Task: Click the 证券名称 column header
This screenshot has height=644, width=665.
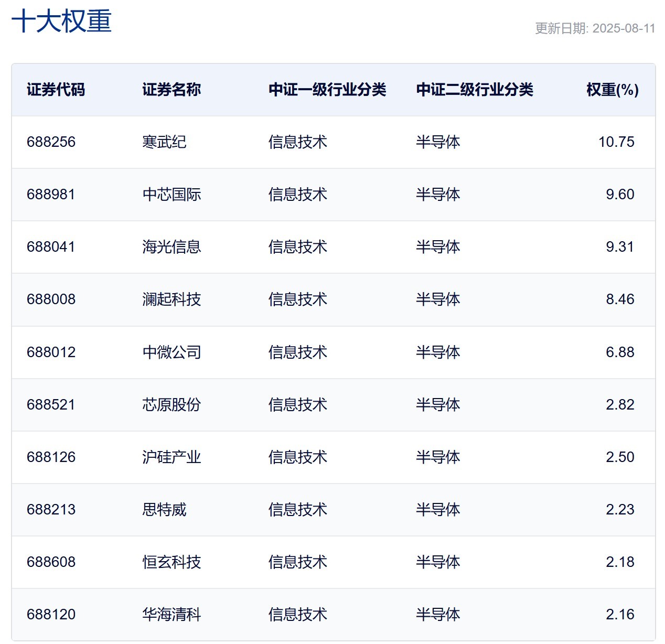Action: [x=171, y=90]
